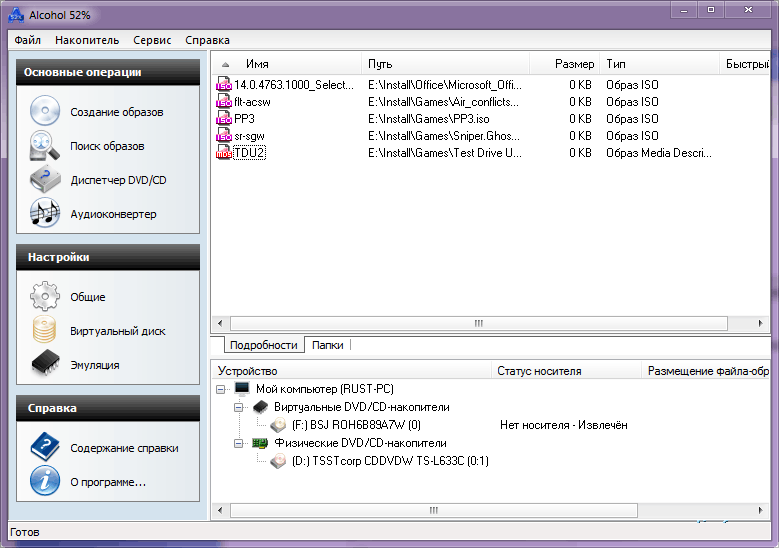The height and width of the screenshot is (548, 779).
Task: Click the Образ Media Descri... type cell
Action: (659, 153)
